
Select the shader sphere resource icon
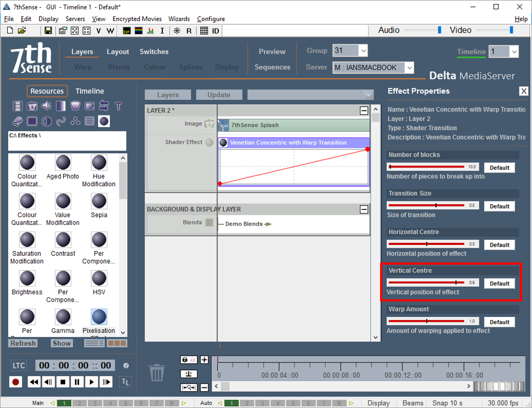tap(104, 121)
